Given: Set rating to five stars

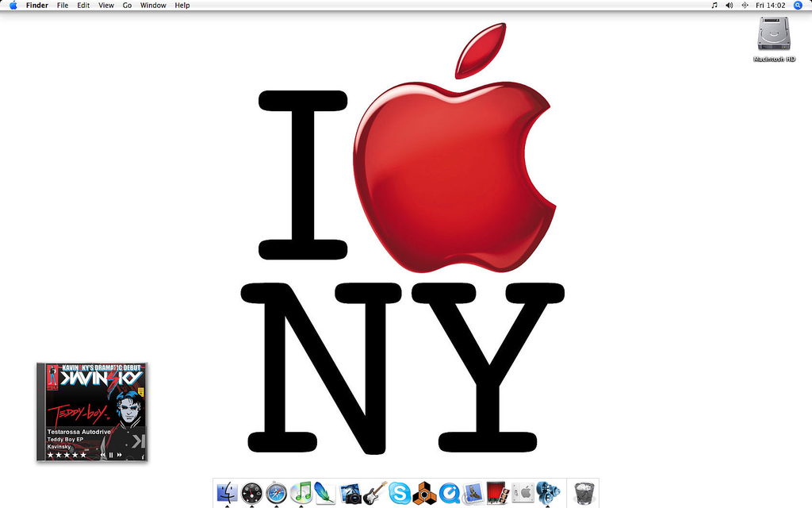Looking at the screenshot, I should tap(83, 455).
